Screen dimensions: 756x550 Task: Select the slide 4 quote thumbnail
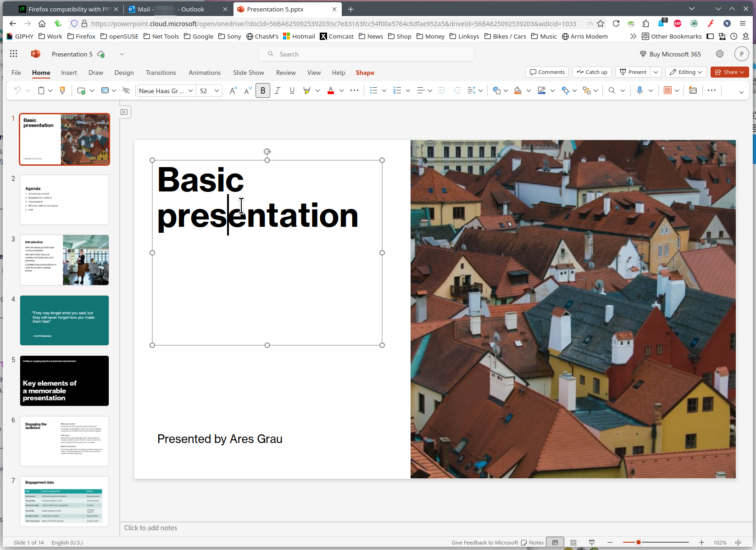[64, 320]
